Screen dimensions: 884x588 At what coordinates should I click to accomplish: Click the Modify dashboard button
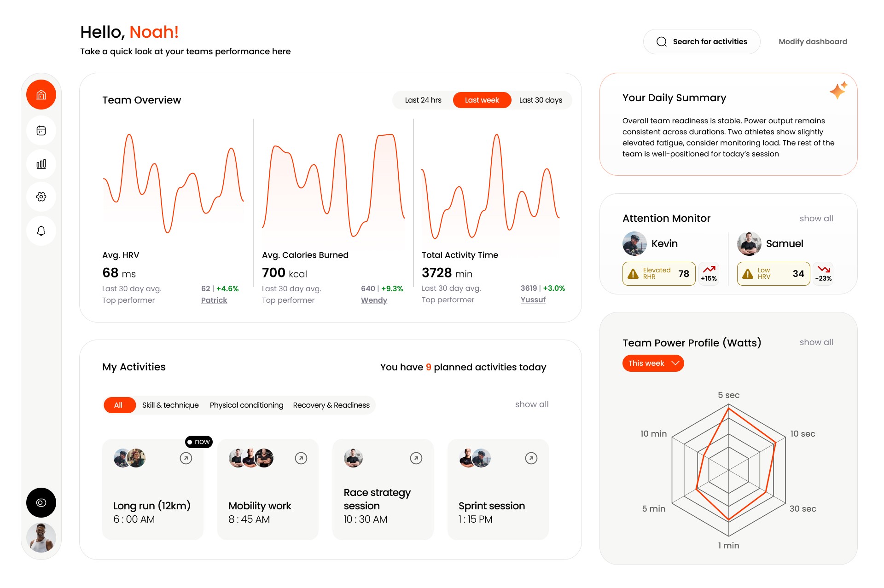click(812, 41)
